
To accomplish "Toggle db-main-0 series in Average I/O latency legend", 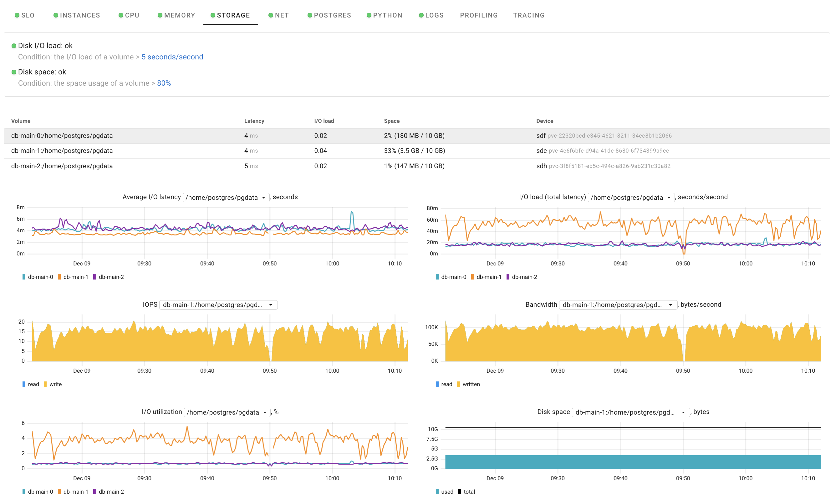I will [38, 277].
